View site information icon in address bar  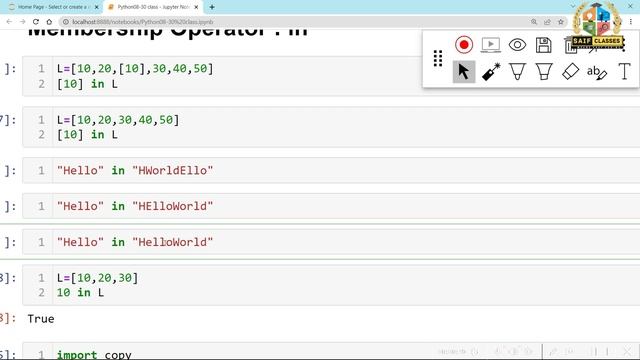[x=65, y=22]
